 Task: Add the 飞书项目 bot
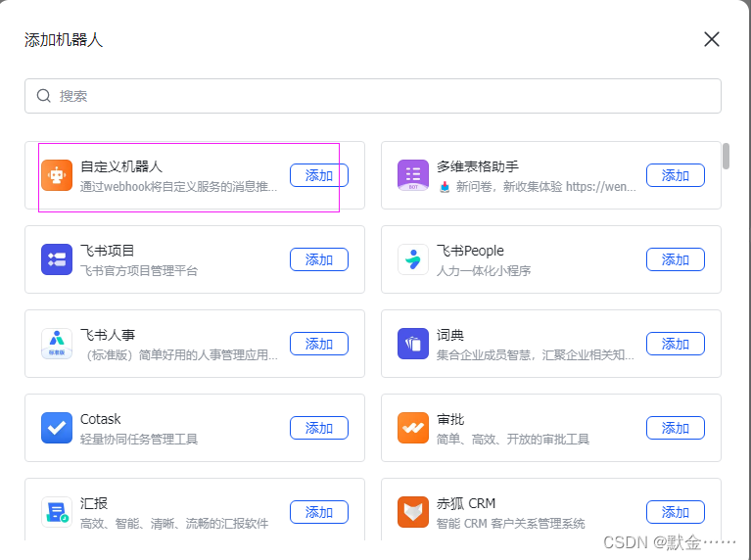click(319, 259)
